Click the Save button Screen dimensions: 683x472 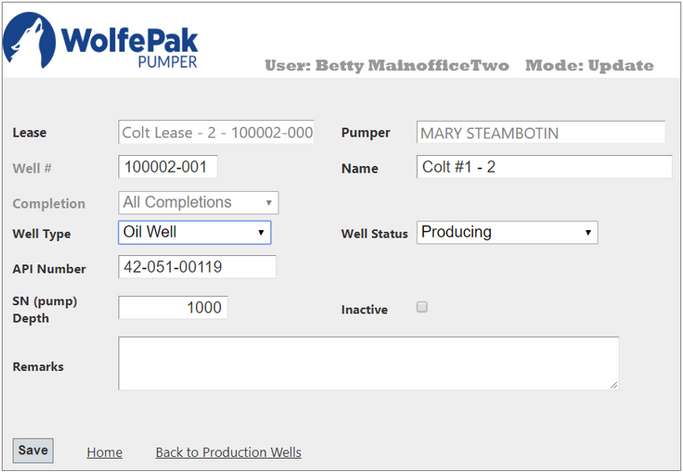click(x=33, y=450)
